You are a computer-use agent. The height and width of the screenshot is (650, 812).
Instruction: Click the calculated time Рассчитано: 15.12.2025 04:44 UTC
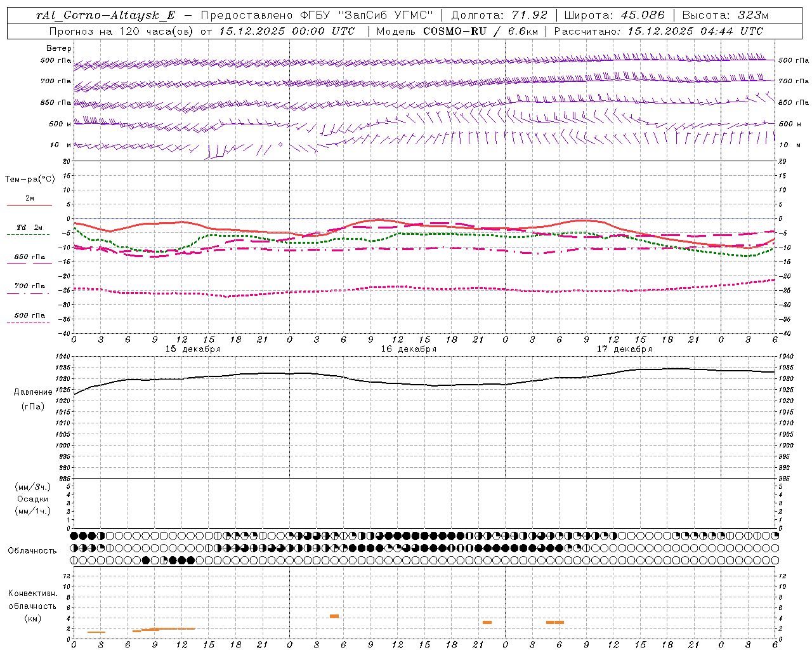658,31
